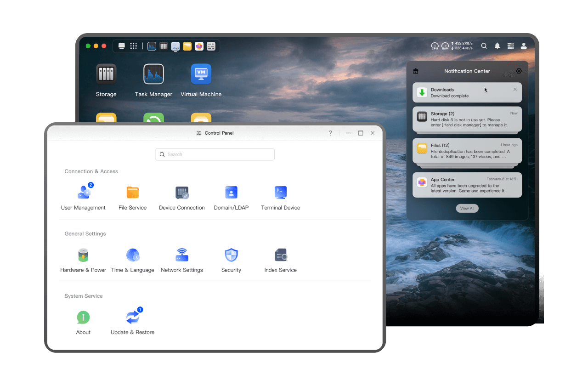Open Update & Restore

[x=132, y=317]
